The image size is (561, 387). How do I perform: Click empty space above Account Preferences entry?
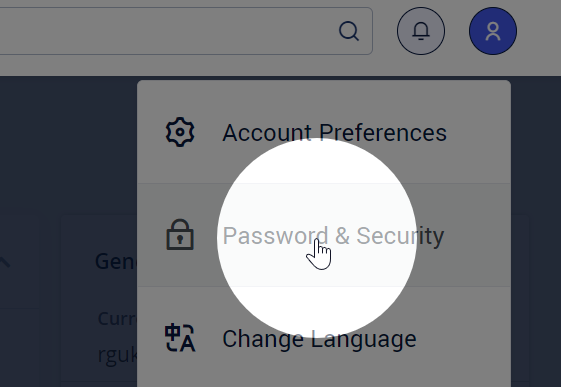coord(324,95)
